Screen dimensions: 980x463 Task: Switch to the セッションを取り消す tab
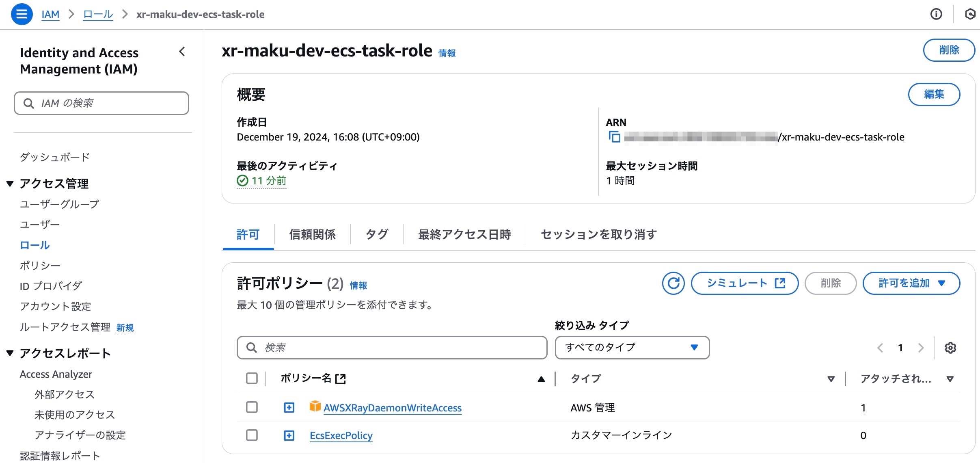[x=599, y=234]
